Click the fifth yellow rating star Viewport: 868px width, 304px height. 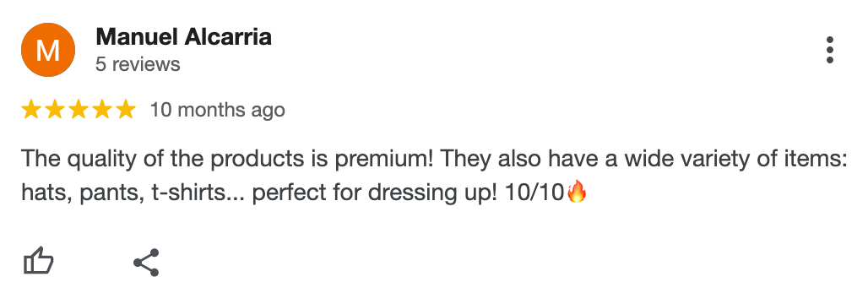[x=126, y=110]
